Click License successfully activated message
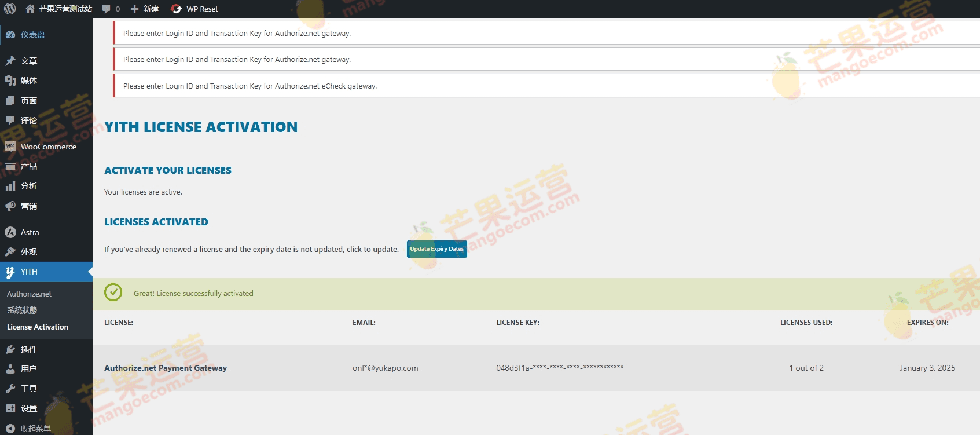 click(x=193, y=293)
